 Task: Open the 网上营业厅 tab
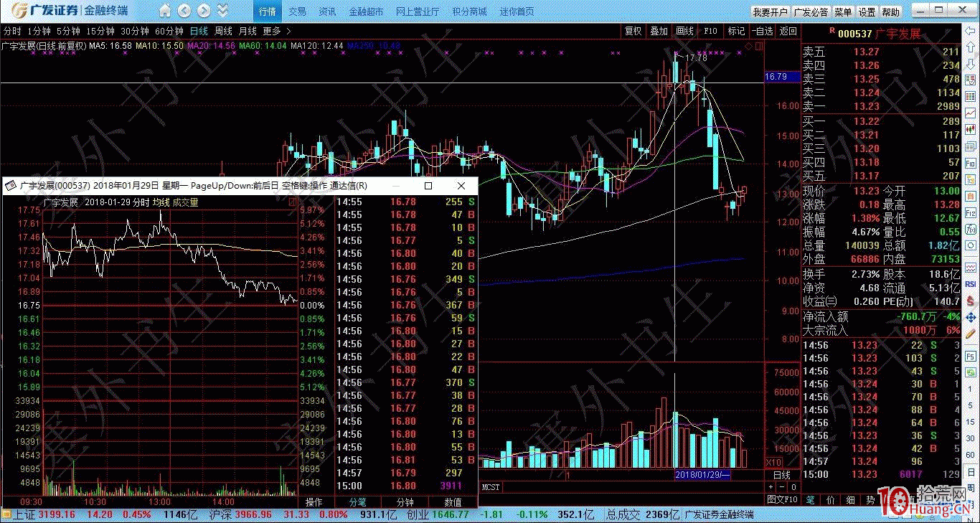pyautogui.click(x=417, y=11)
